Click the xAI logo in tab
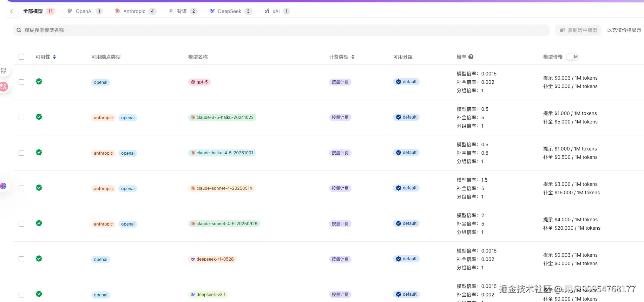 tap(267, 11)
